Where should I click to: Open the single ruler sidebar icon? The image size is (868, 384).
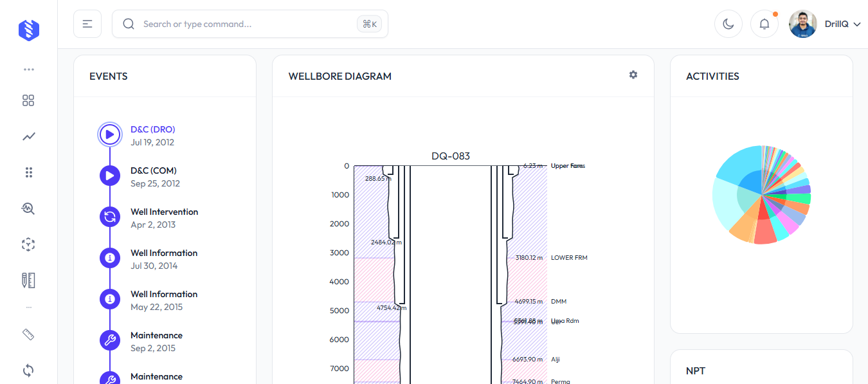28,334
